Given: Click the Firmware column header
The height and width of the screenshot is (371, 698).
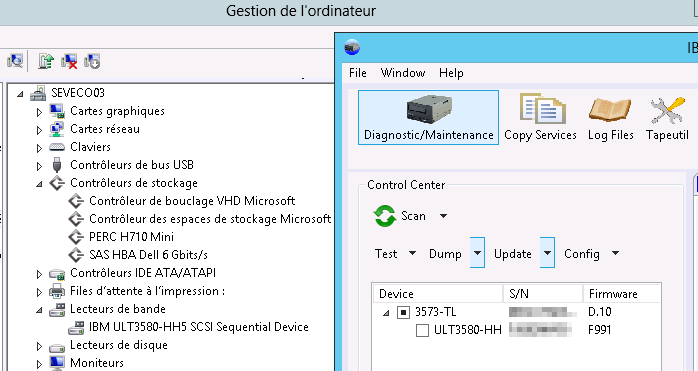Looking at the screenshot, I should (x=622, y=294).
